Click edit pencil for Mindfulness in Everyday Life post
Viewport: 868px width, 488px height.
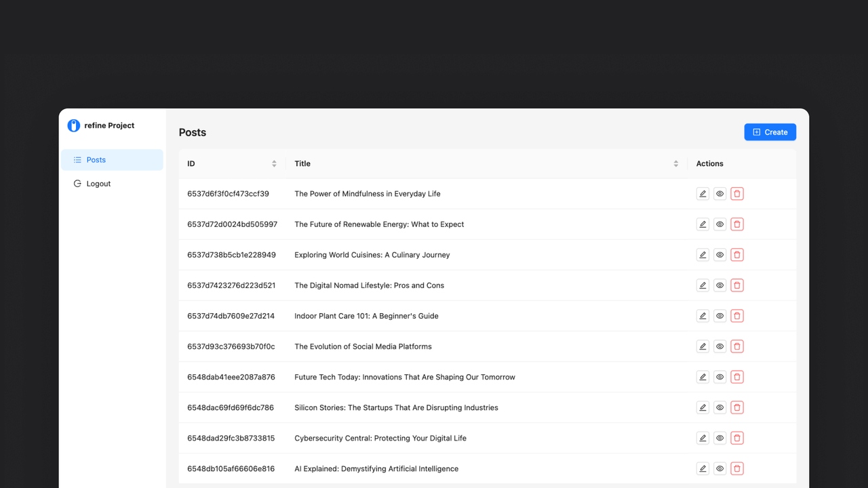tap(703, 194)
